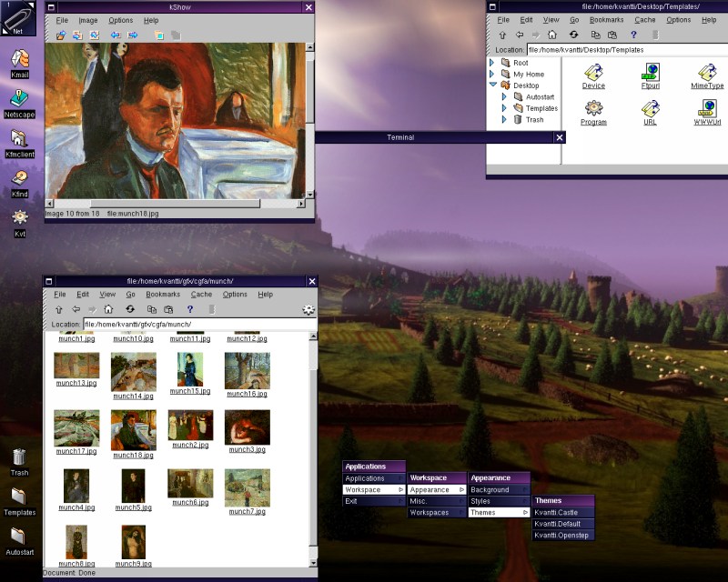The height and width of the screenshot is (582, 728).
Task: Choose Exit from the popup menu
Action: pyautogui.click(x=374, y=501)
